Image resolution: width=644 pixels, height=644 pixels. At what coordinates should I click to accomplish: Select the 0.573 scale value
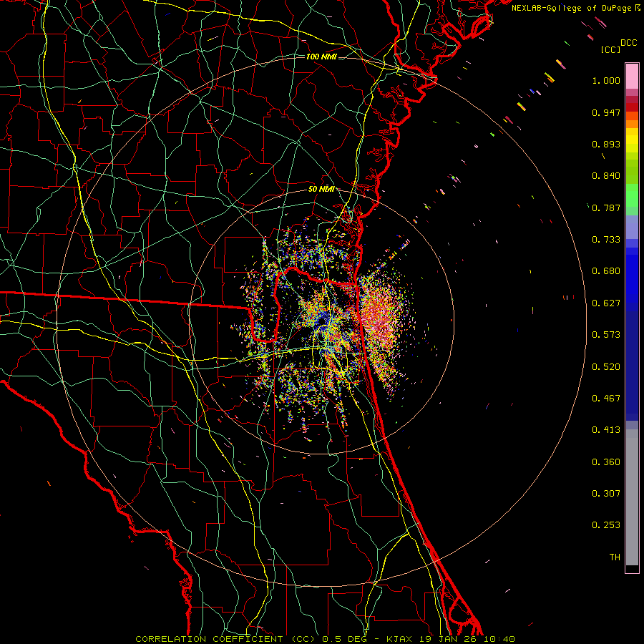click(606, 335)
